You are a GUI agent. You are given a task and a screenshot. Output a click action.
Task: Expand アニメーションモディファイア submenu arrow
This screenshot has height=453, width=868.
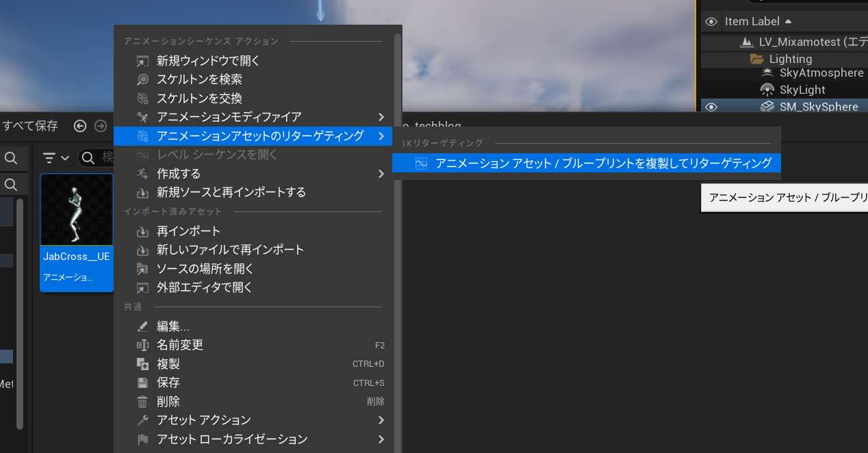click(x=381, y=117)
